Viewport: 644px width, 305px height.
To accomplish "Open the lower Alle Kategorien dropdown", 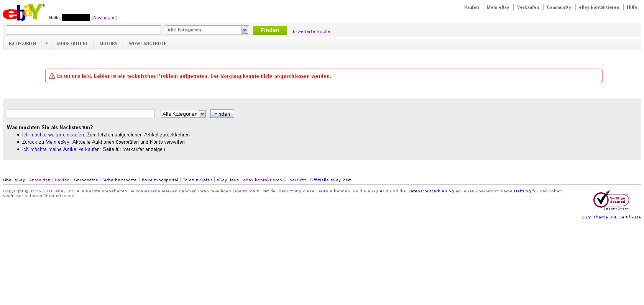I will (x=183, y=114).
